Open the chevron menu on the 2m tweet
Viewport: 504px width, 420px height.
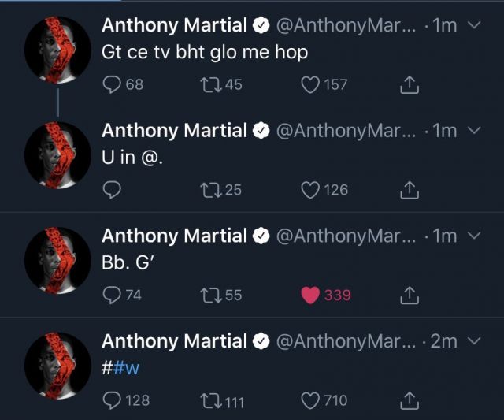474,340
